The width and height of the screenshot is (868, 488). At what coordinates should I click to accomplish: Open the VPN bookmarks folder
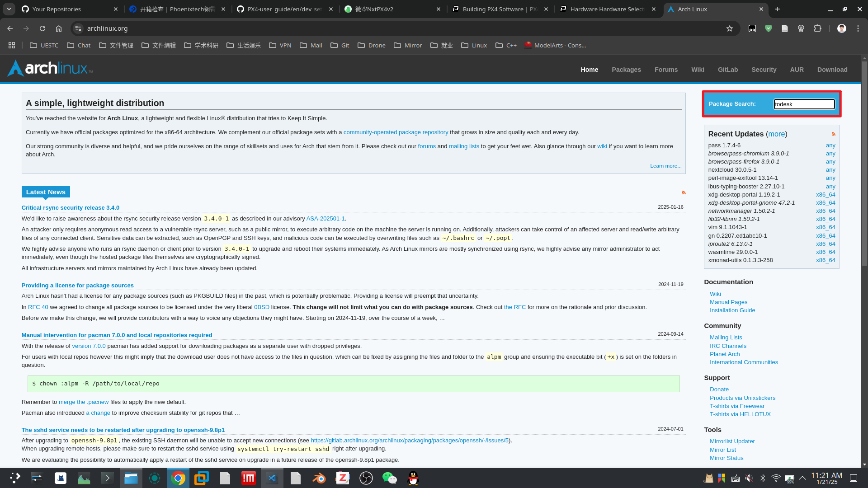pyautogui.click(x=280, y=45)
